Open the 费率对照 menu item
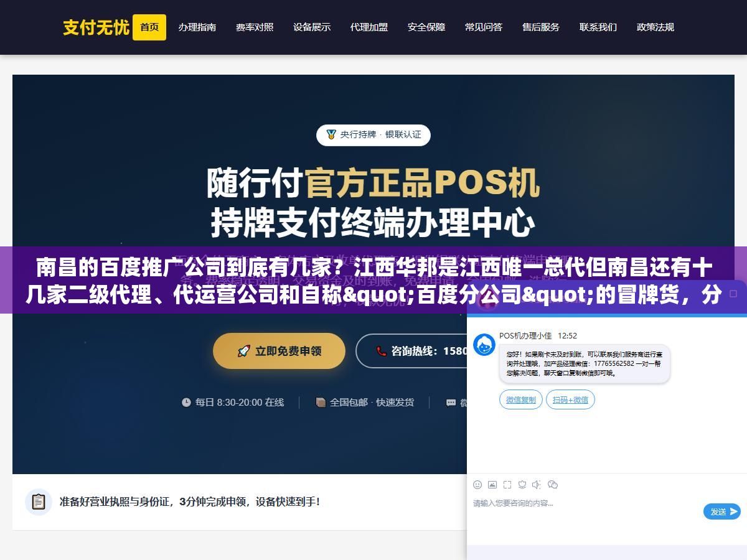The width and height of the screenshot is (747, 560). point(255,27)
